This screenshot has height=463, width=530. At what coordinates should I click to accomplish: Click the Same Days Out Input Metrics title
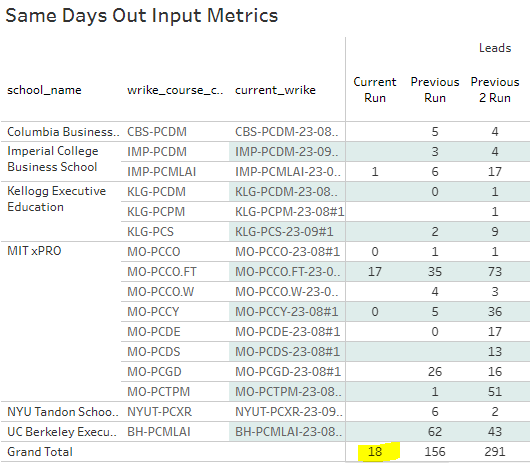pos(142,16)
